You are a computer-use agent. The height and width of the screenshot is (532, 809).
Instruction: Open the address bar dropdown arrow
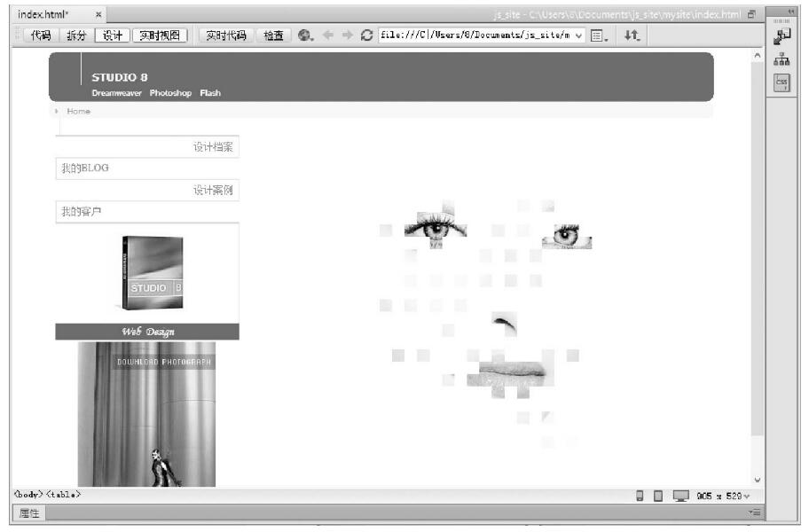(579, 35)
